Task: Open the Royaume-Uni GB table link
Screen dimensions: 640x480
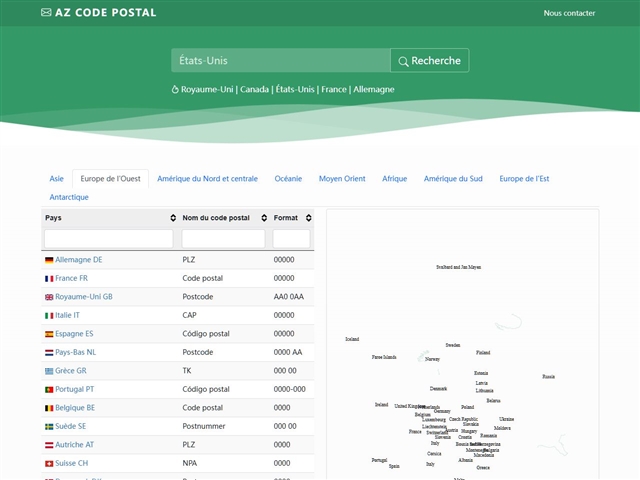Action: click(x=84, y=297)
